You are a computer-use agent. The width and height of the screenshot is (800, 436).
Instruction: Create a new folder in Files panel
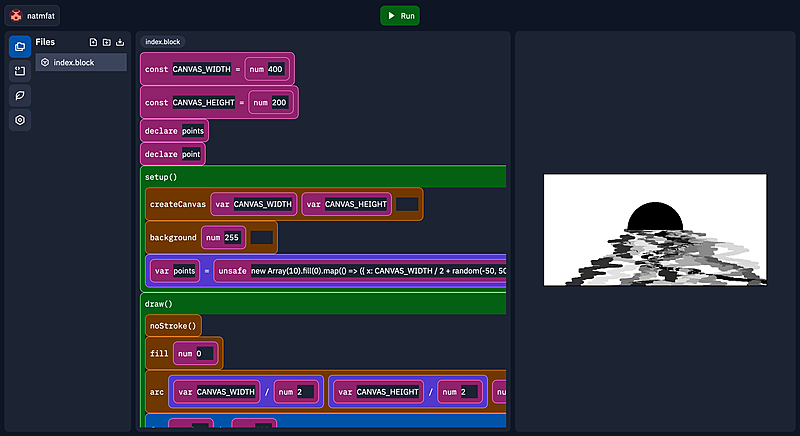pos(107,42)
